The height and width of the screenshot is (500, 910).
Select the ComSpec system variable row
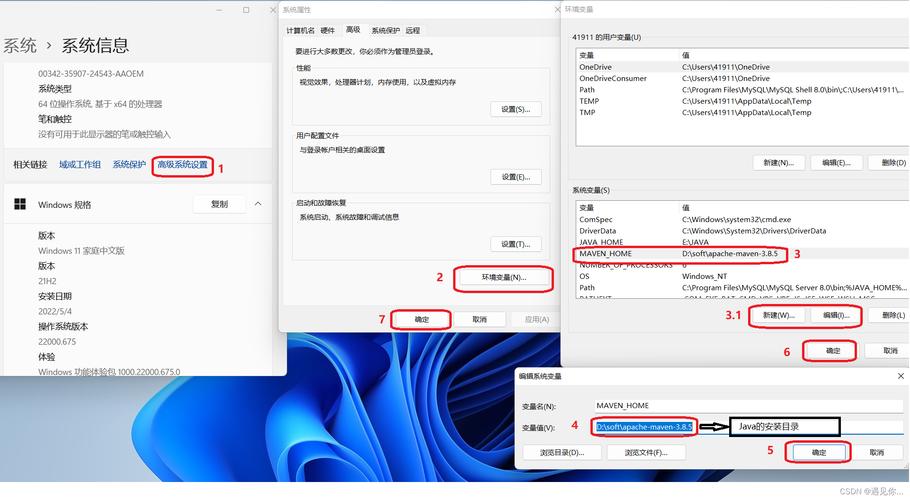point(742,219)
